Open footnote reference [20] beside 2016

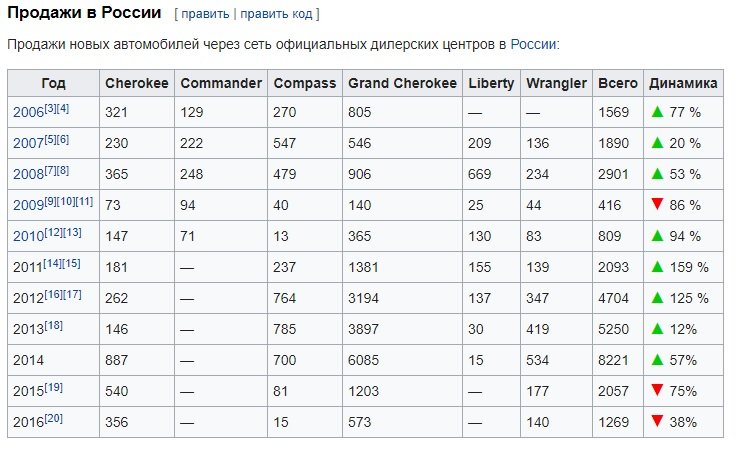(x=53, y=418)
